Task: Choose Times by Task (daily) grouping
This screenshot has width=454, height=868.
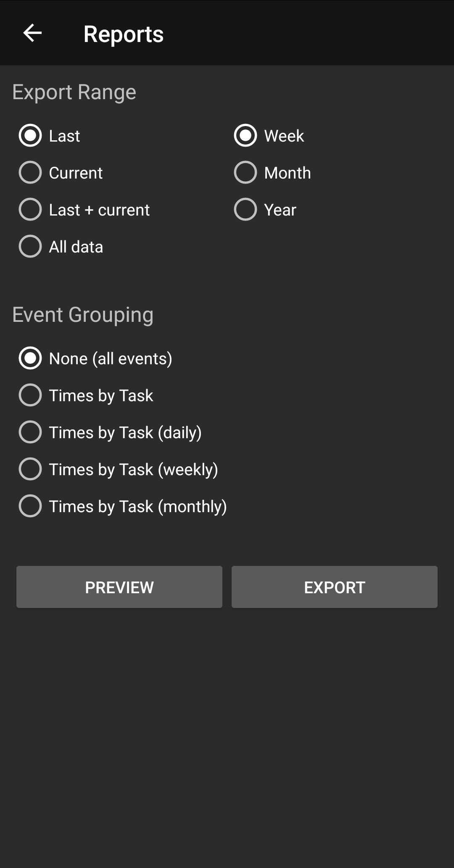Action: 30,432
